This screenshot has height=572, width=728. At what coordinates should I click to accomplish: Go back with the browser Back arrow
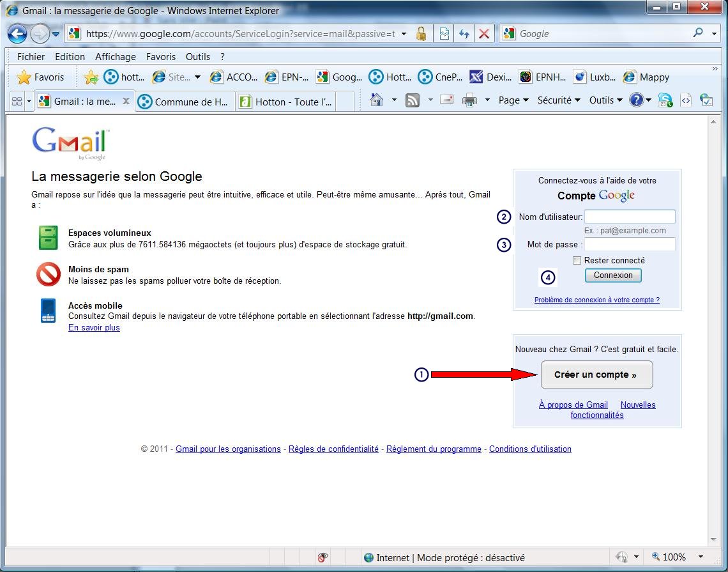(17, 33)
